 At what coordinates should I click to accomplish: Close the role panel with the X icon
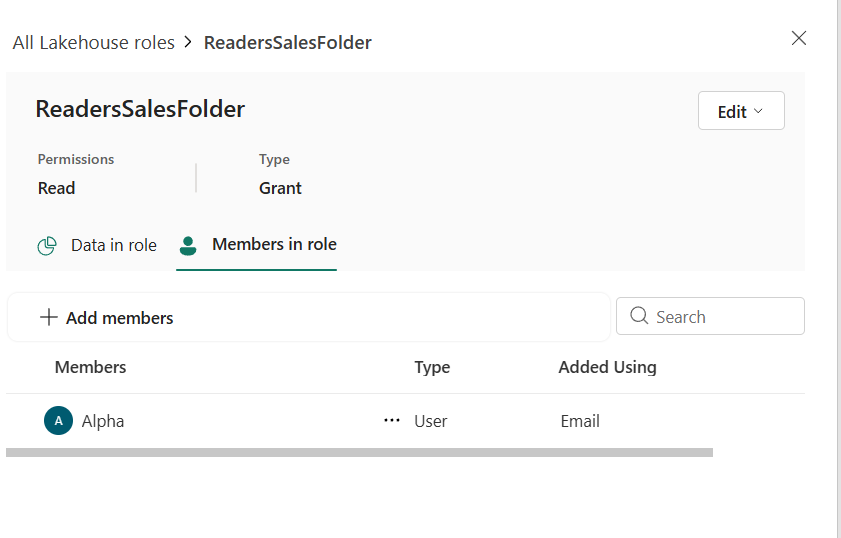[799, 38]
